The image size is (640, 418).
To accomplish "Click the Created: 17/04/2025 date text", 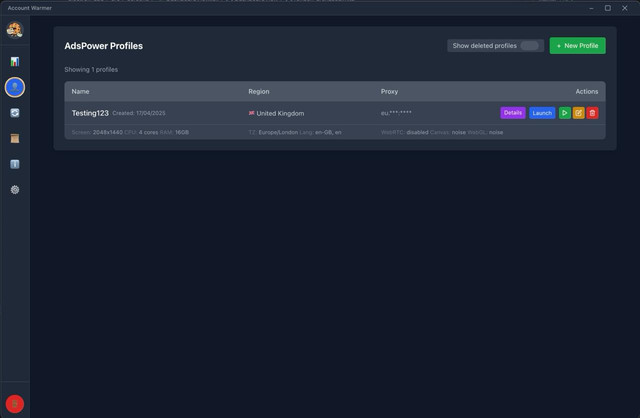I will point(139,113).
